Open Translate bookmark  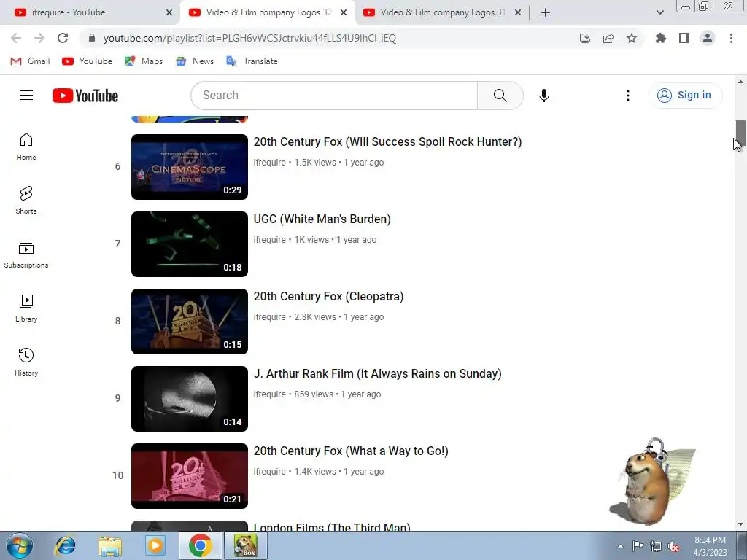pos(252,61)
